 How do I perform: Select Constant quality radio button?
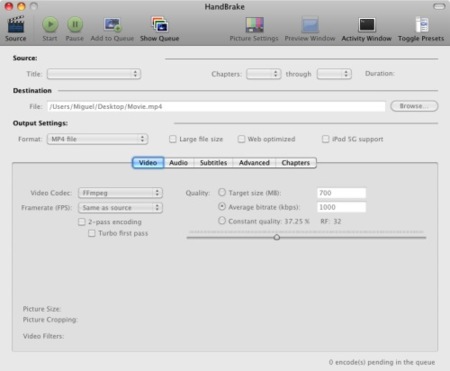tap(222, 221)
